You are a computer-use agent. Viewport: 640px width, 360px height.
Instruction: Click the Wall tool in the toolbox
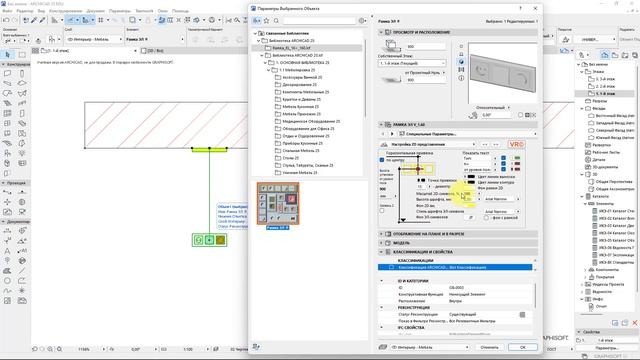7,73
